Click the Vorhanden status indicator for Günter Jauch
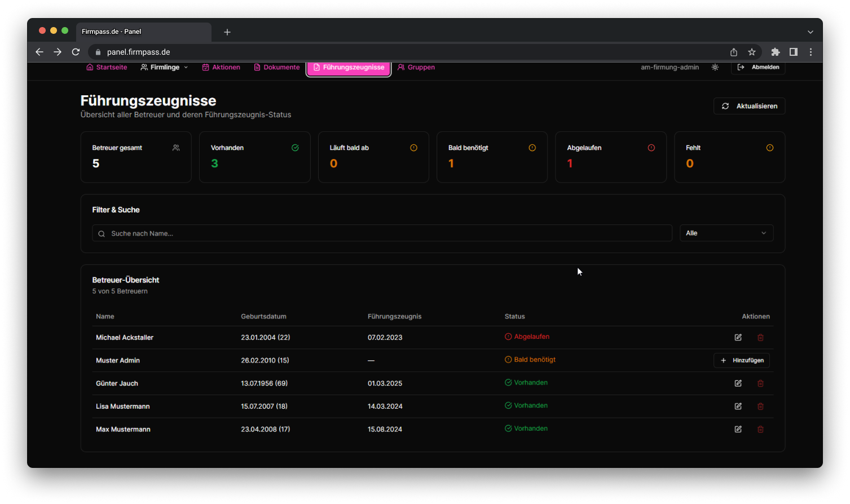The width and height of the screenshot is (850, 504). pyautogui.click(x=526, y=383)
